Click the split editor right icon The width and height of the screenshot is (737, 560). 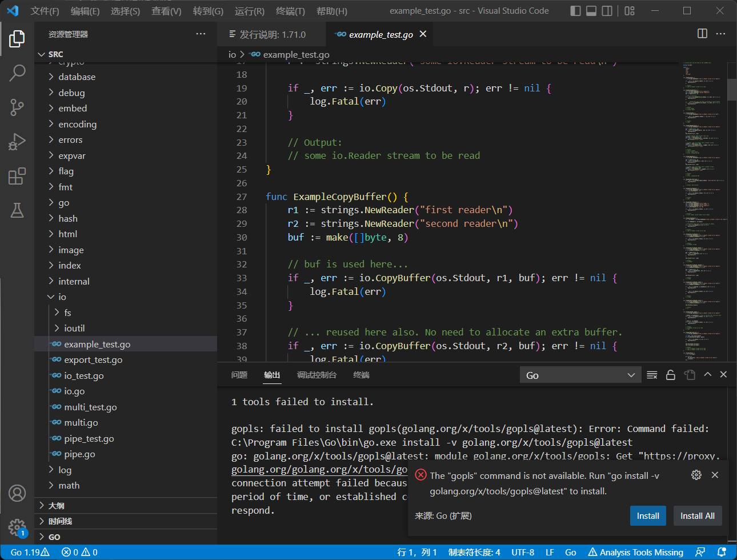[x=702, y=34]
